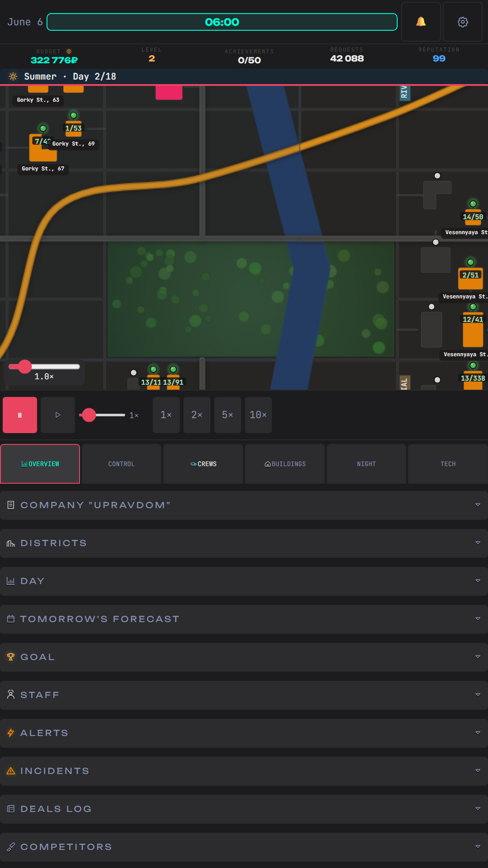Expand Districts section chevron
Viewport: 488px width, 868px height.
click(x=478, y=543)
